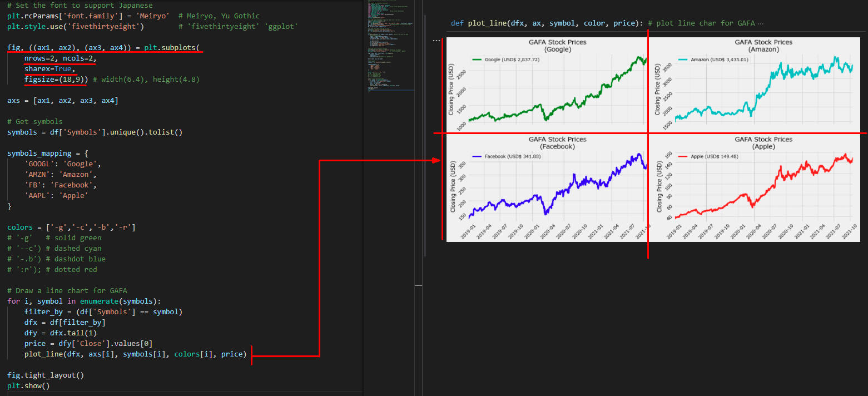Select the Amazon stock price chart
Screen dimensions: 868x396
click(x=755, y=85)
